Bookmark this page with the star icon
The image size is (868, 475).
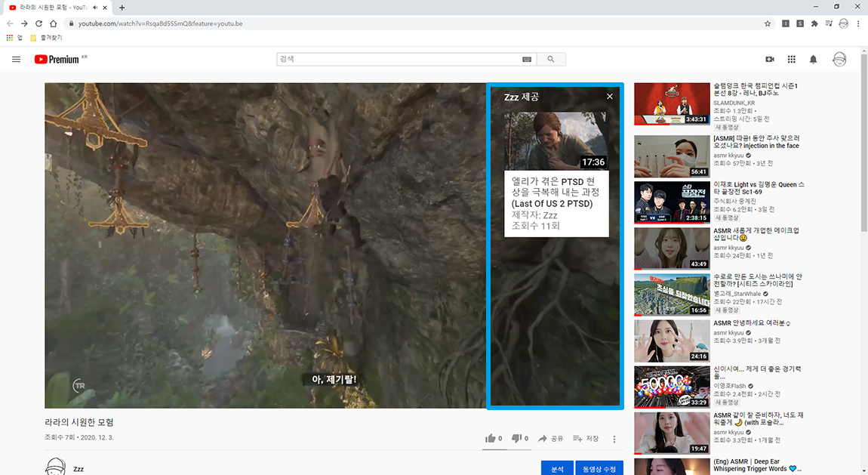click(768, 23)
